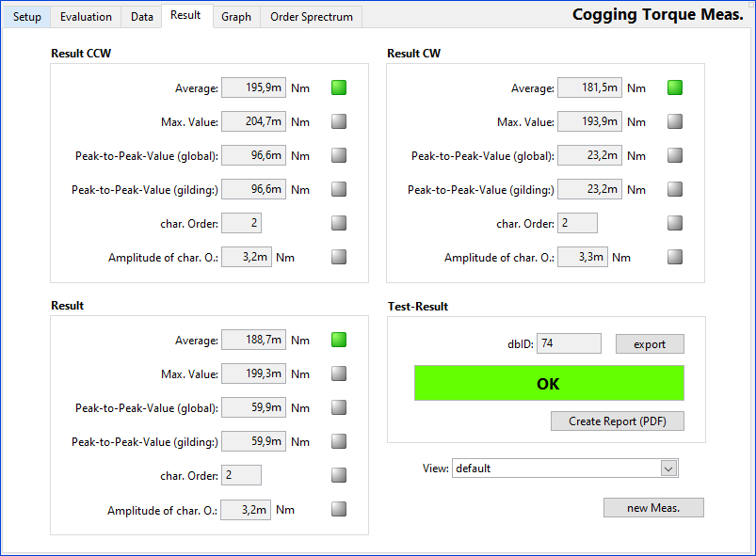Switch to the Evaluation tab

click(86, 17)
